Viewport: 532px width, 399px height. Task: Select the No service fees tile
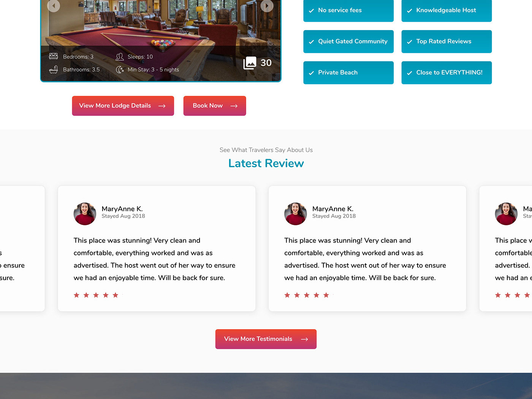(348, 11)
